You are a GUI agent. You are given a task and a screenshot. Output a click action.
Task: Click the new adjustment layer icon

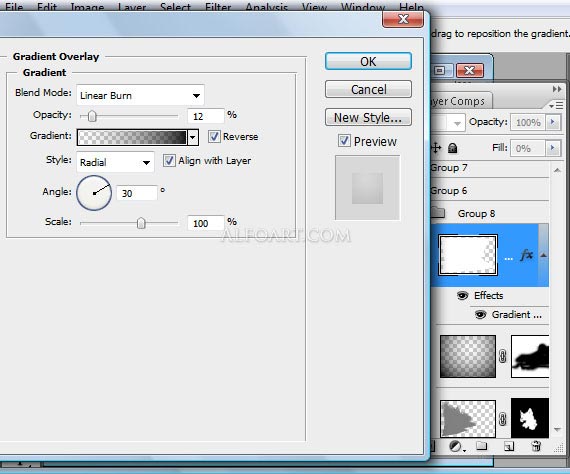tap(456, 446)
